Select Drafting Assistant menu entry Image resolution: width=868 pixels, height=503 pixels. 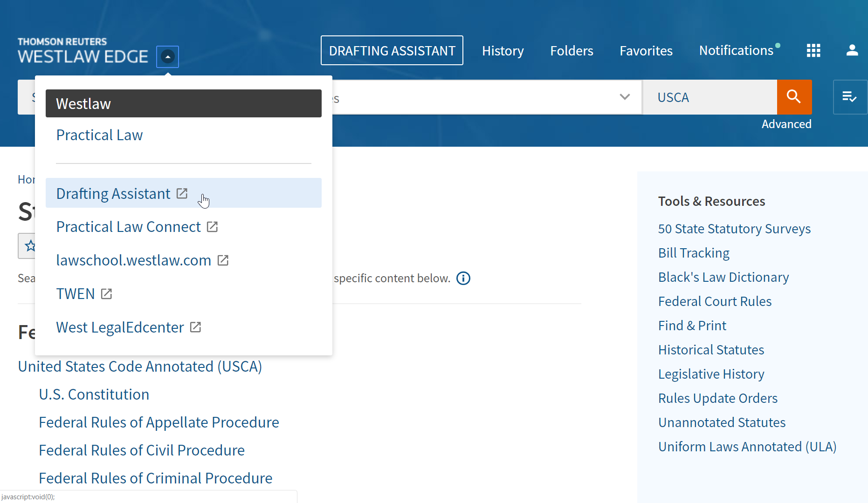pyautogui.click(x=184, y=193)
